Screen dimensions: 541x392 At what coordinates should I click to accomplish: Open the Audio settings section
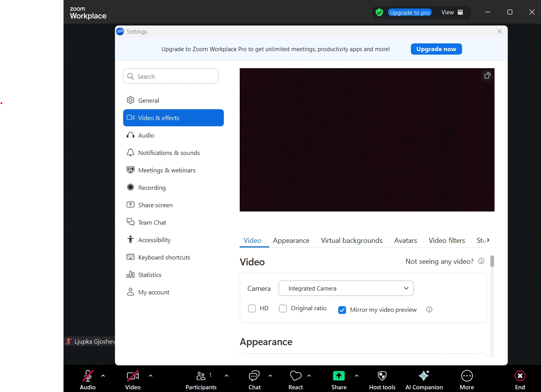pyautogui.click(x=146, y=135)
